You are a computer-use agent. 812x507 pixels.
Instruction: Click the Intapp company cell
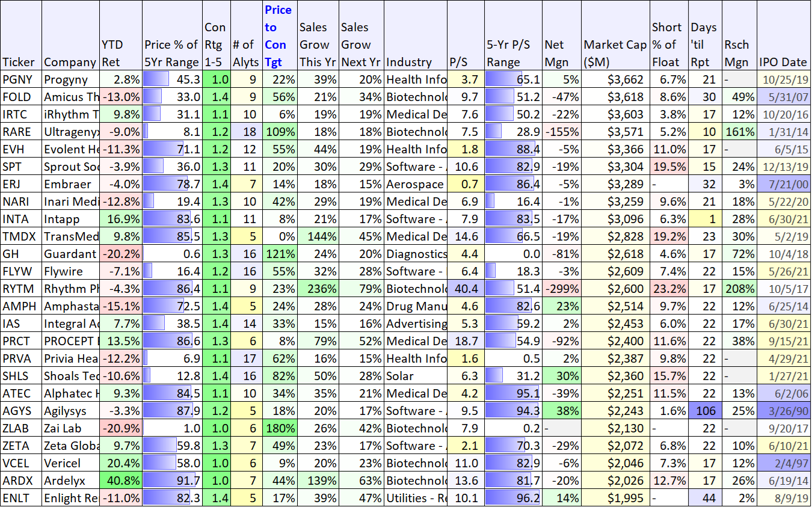point(71,219)
